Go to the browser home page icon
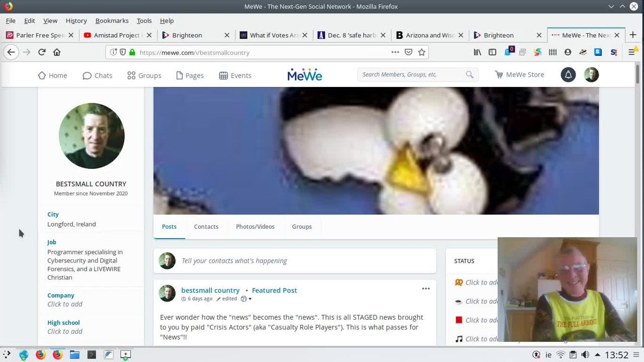The height and width of the screenshot is (362, 644). click(x=57, y=52)
